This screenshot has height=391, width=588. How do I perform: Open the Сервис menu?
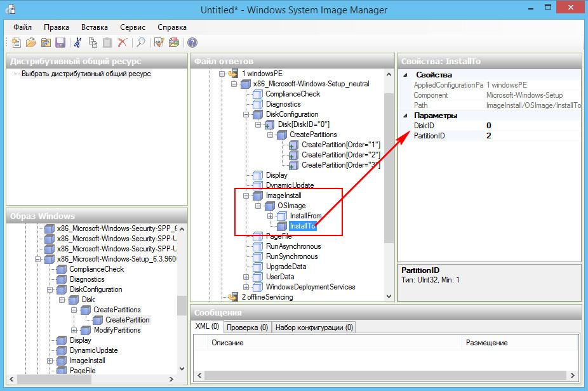pyautogui.click(x=132, y=27)
